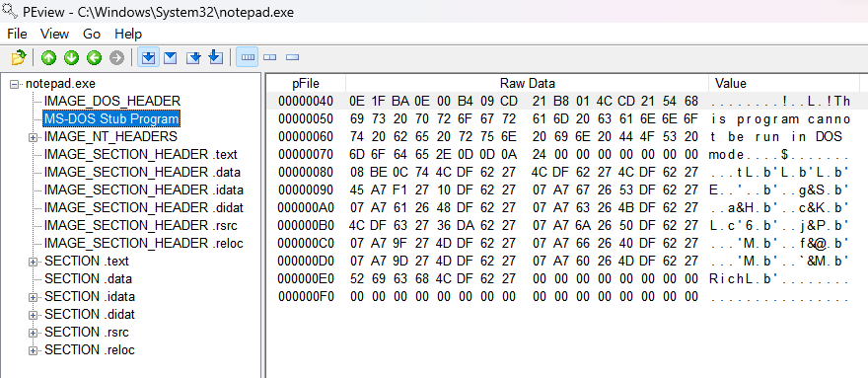Select IMAGE_SECTION_HEADER .didat
This screenshot has height=378, width=868.
click(144, 207)
